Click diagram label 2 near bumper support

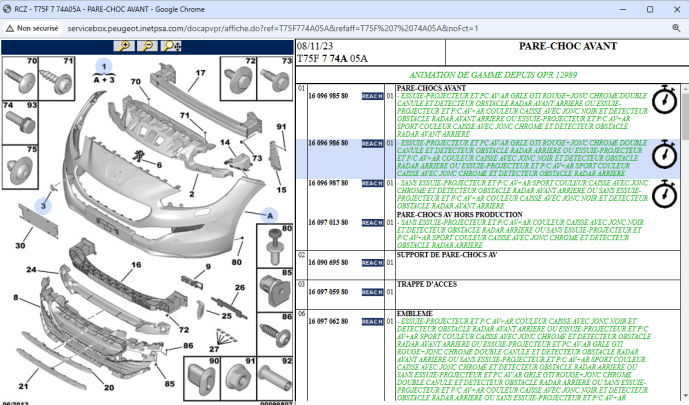click(x=192, y=194)
